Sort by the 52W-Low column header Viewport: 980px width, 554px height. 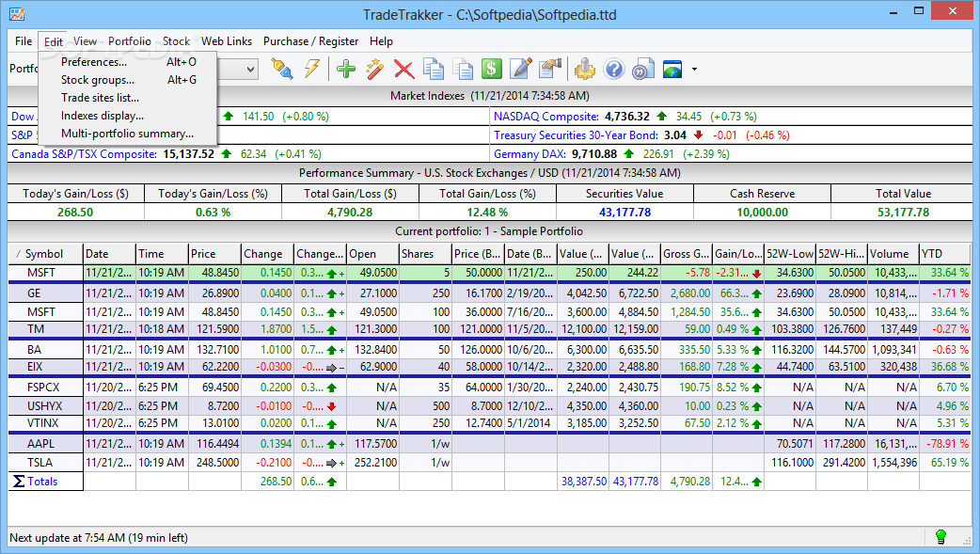790,254
